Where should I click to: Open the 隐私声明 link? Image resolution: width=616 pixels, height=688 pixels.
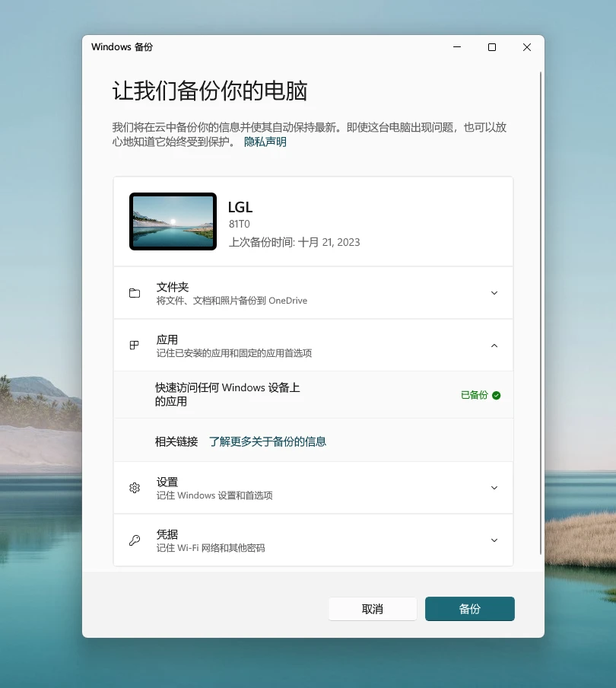[265, 142]
